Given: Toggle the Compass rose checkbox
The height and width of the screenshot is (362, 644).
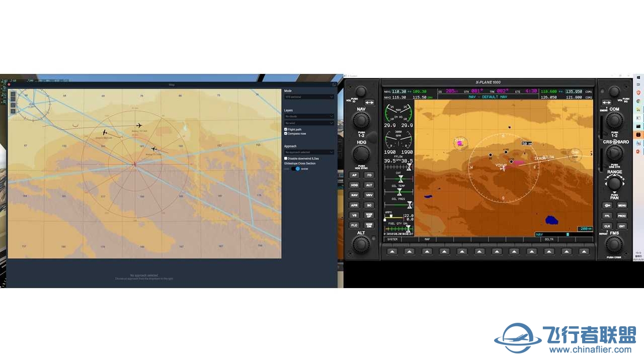Looking at the screenshot, I should (x=286, y=134).
